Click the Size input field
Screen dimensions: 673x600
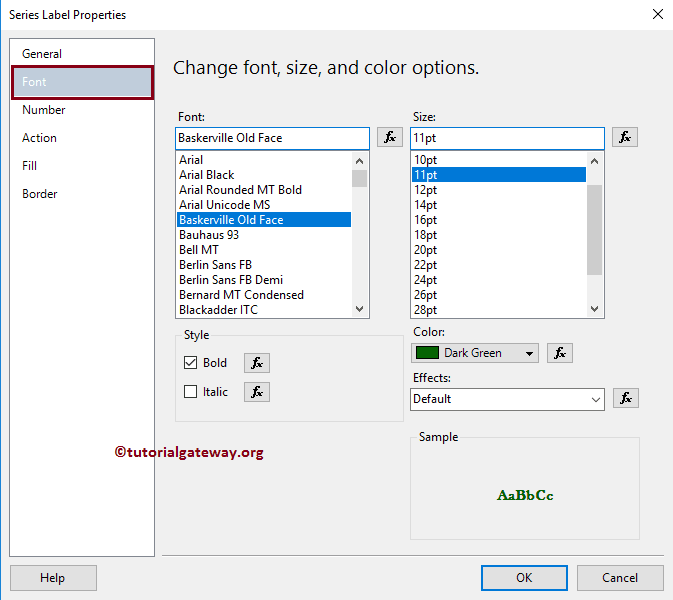pos(507,138)
